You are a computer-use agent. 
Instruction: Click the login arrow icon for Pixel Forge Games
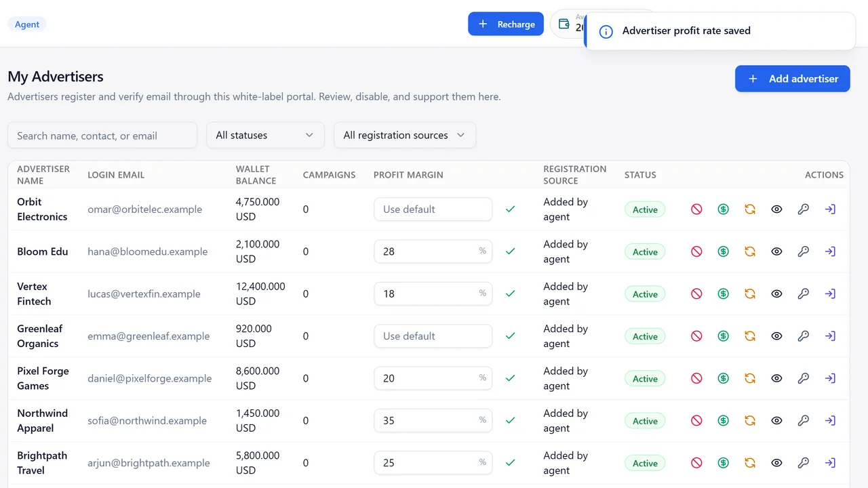(830, 378)
